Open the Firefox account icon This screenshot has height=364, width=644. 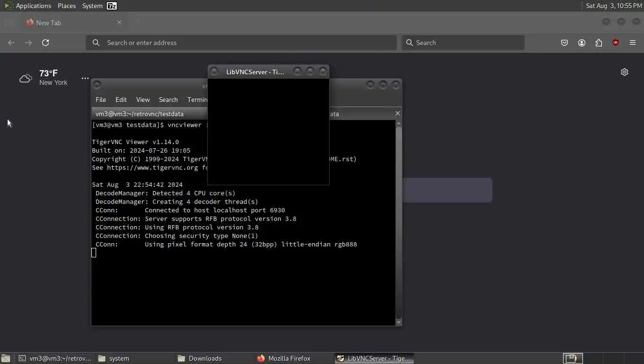tap(581, 43)
